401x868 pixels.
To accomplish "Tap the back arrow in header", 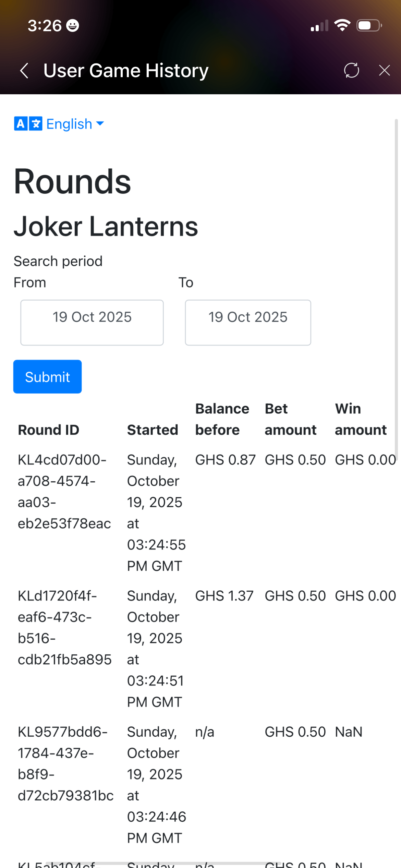I will click(x=24, y=71).
